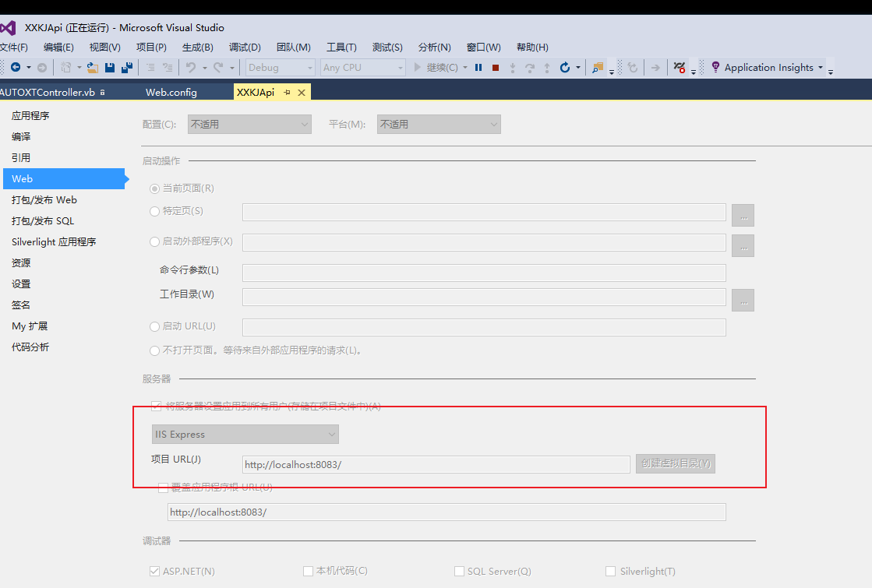The width and height of the screenshot is (872, 588).
Task: Open the 代码分析 properties page
Action: [x=30, y=347]
